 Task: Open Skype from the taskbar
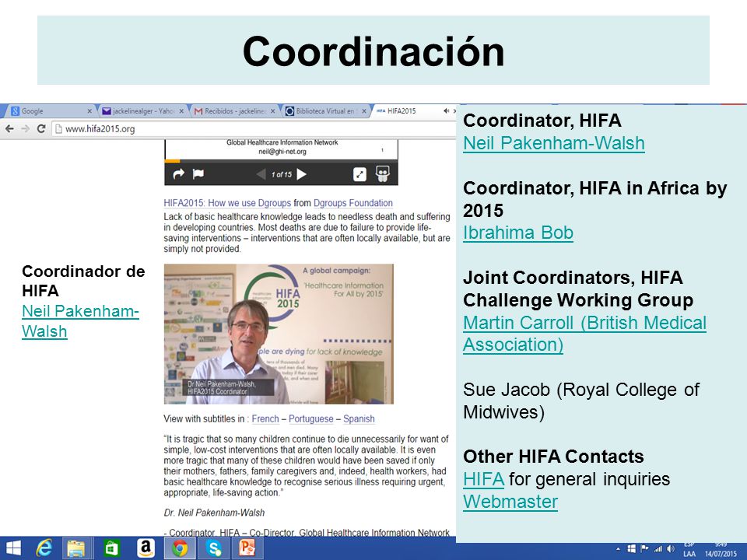coord(214,548)
